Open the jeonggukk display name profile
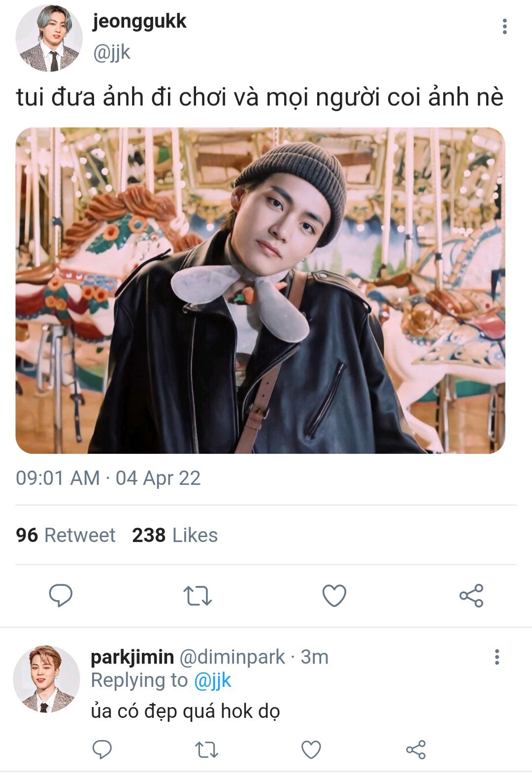532x778 pixels. point(139,22)
